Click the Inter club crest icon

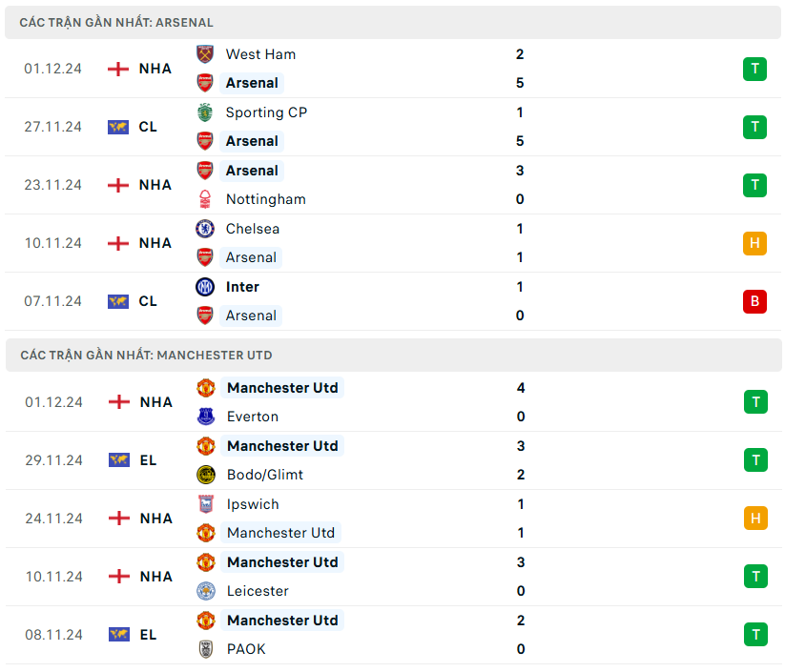click(205, 287)
